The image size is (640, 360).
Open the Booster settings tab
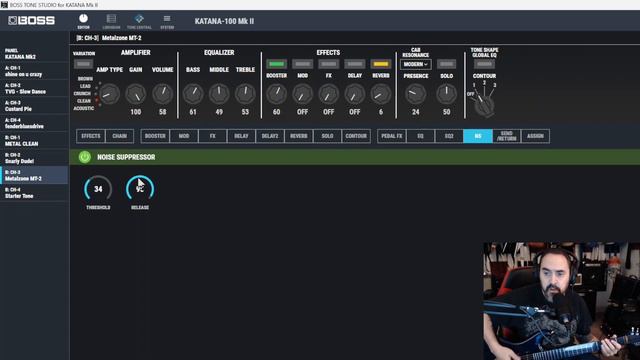tap(155, 136)
